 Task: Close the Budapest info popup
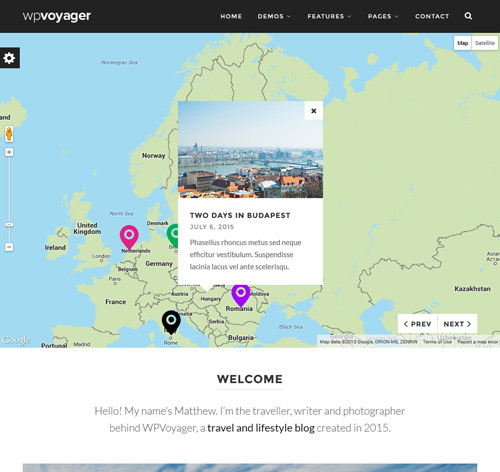pyautogui.click(x=314, y=111)
